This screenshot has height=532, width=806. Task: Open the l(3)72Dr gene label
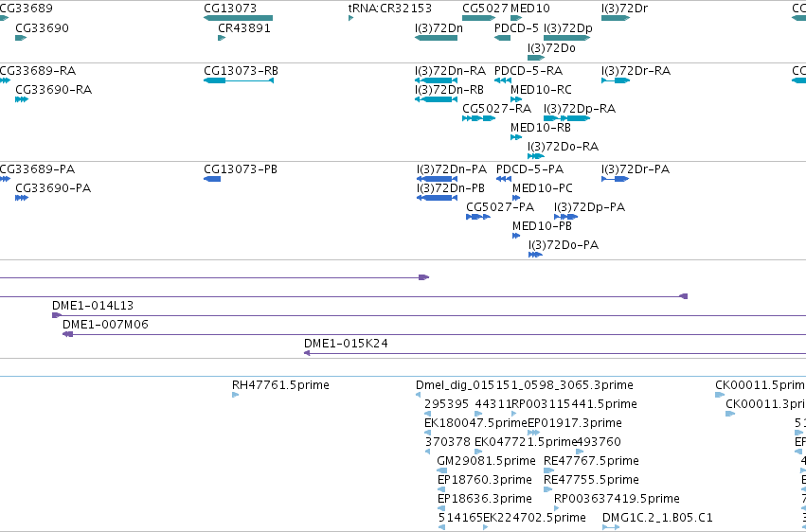[624, 9]
